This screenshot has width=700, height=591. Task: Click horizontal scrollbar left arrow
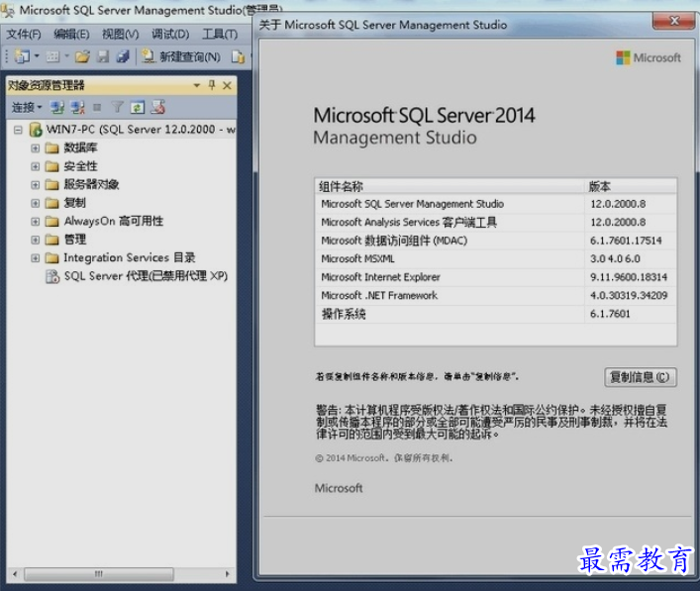(15, 574)
